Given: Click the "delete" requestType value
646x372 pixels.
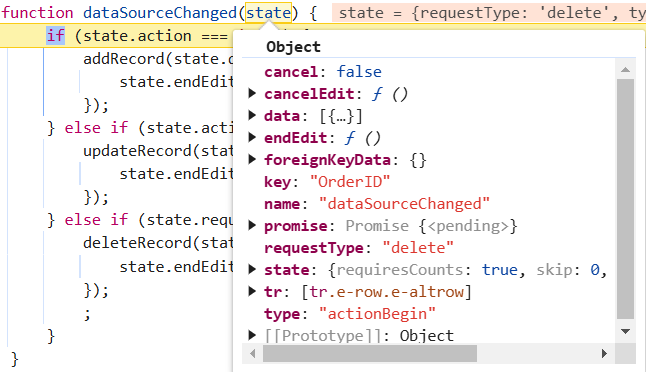Looking at the screenshot, I should point(418,248).
